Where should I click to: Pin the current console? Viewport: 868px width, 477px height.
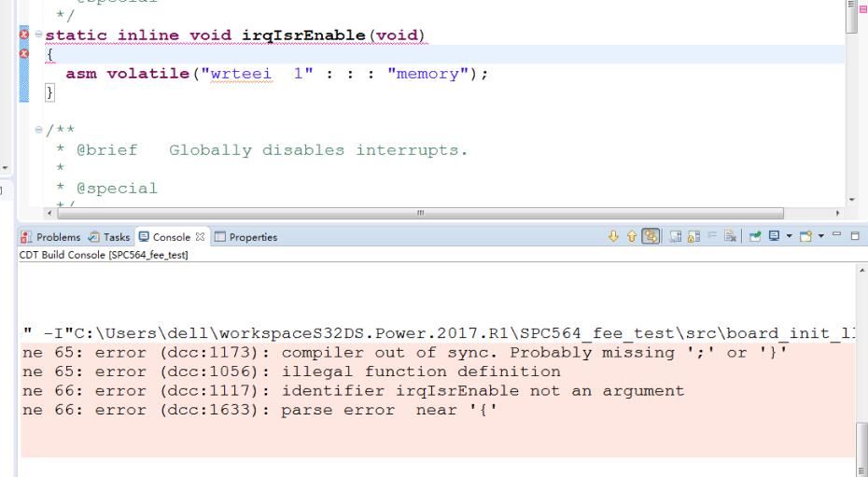tap(755, 237)
